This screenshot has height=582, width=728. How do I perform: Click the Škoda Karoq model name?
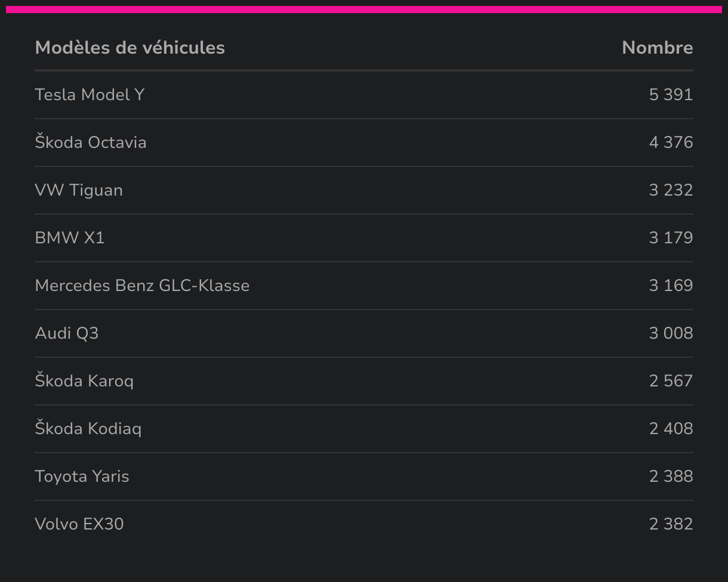click(x=84, y=381)
